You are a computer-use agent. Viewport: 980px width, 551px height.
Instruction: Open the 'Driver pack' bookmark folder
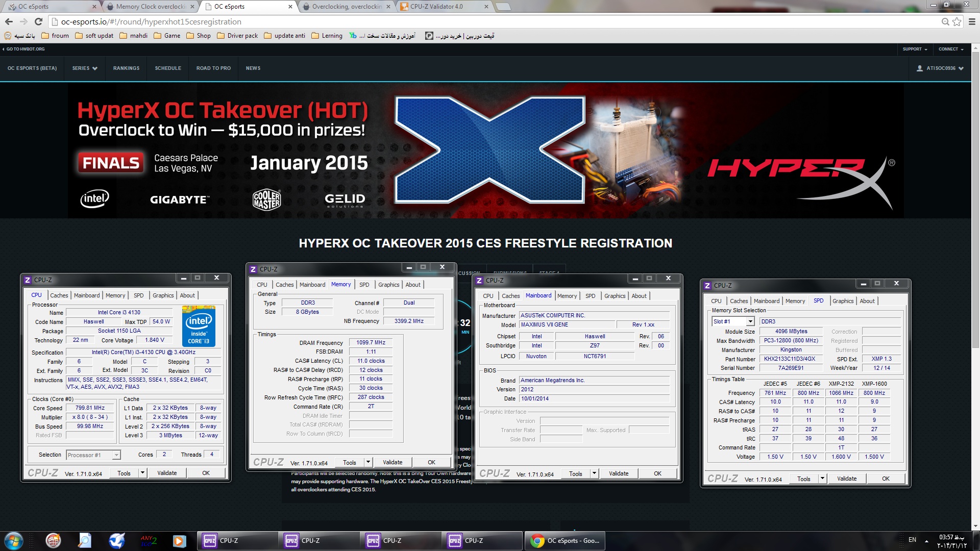coord(237,36)
